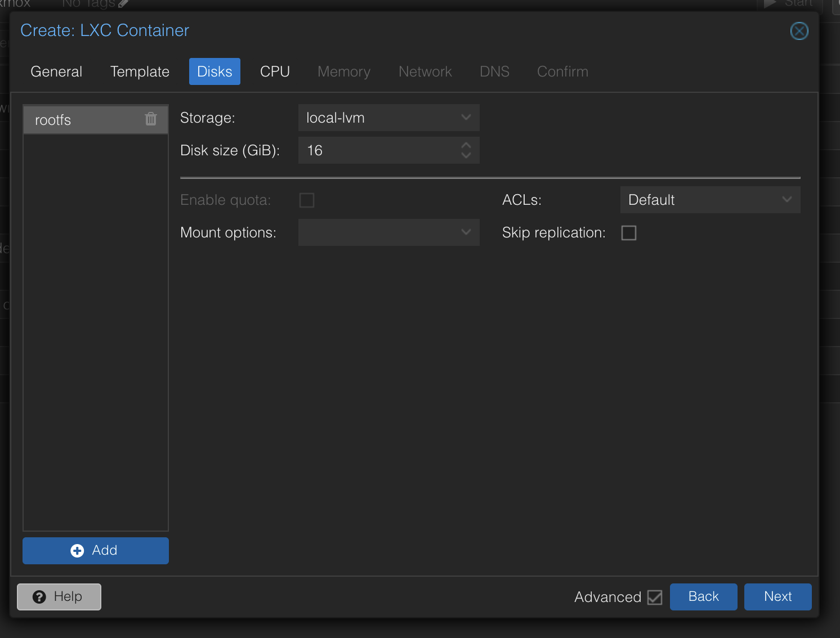This screenshot has height=638, width=840.
Task: Click the plus icon on Add button
Action: pyautogui.click(x=77, y=551)
